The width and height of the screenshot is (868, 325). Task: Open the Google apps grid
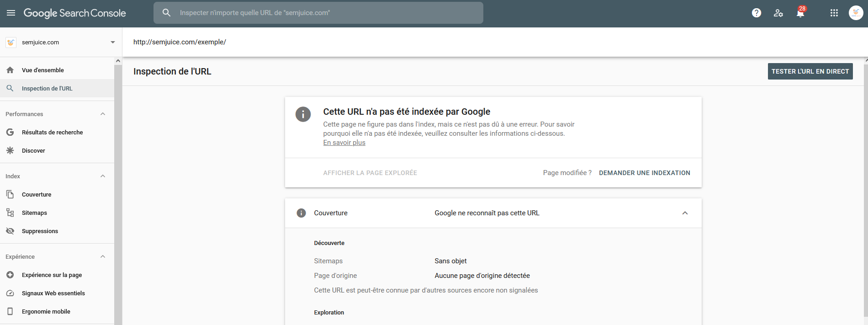834,13
